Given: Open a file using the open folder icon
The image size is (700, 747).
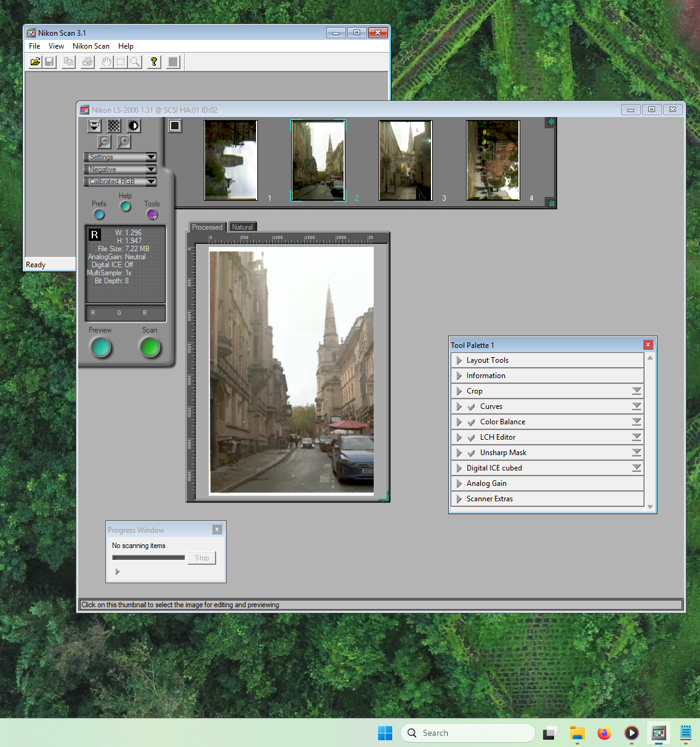Looking at the screenshot, I should 35,62.
